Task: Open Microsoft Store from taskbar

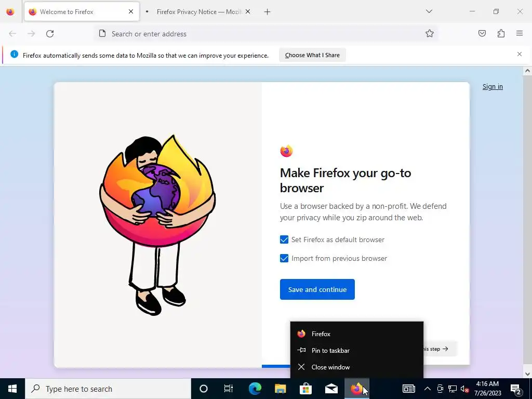Action: coord(305,389)
